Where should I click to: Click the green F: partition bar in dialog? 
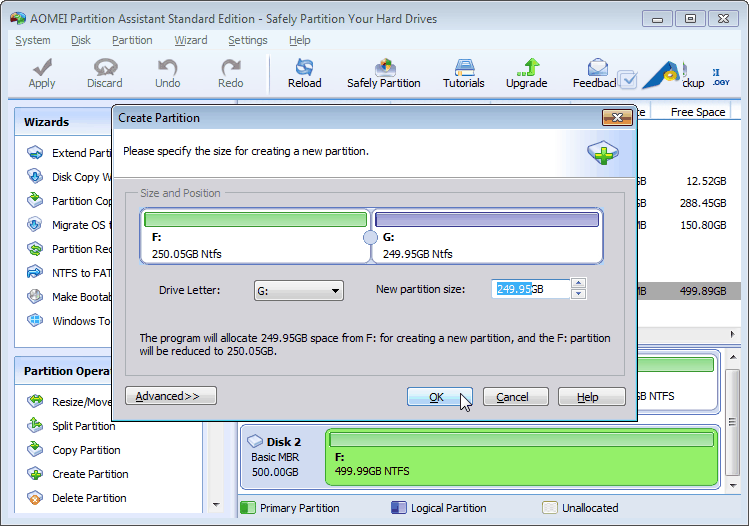pyautogui.click(x=255, y=219)
